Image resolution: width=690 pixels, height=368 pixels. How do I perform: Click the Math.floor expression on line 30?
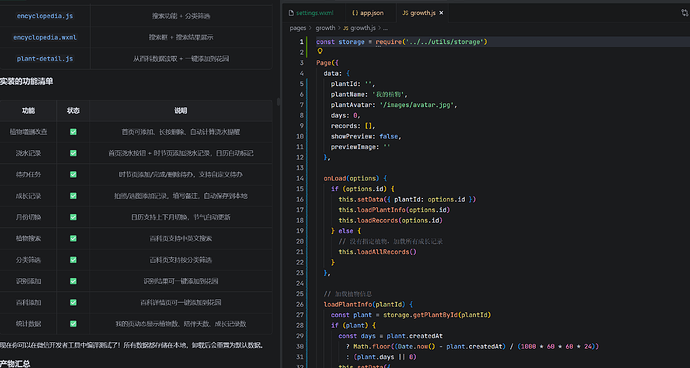click(x=476, y=346)
